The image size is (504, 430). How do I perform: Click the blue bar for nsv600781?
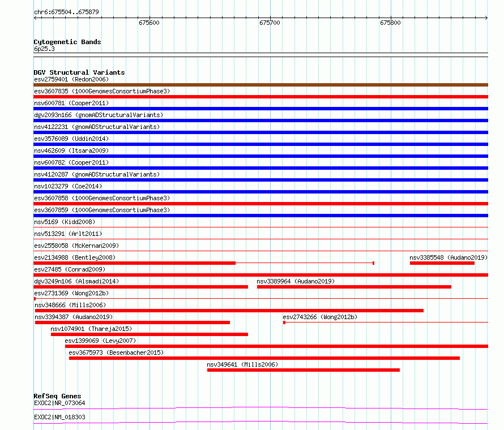(260, 109)
